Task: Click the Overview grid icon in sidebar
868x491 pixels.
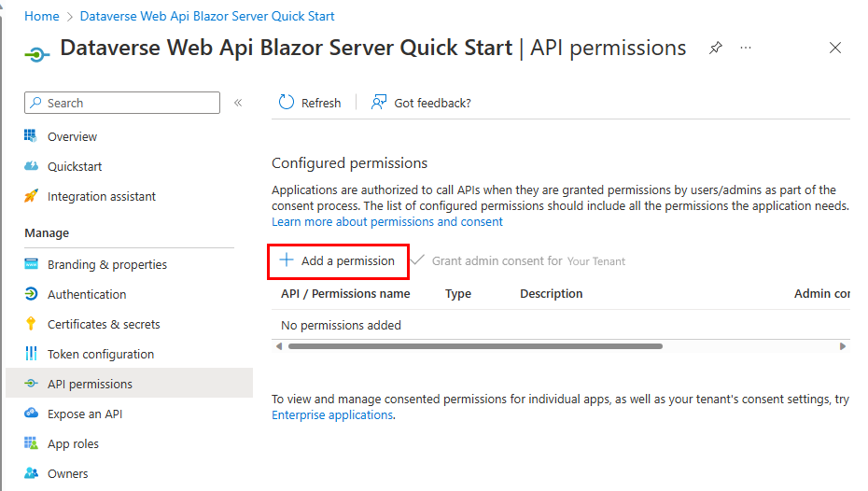Action: [31, 136]
